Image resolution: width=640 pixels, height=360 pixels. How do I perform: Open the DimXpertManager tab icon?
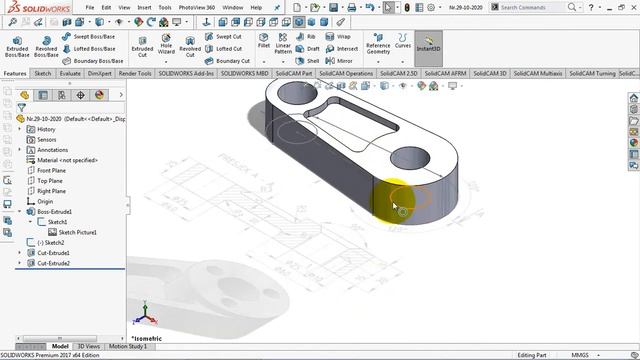pyautogui.click(x=80, y=95)
